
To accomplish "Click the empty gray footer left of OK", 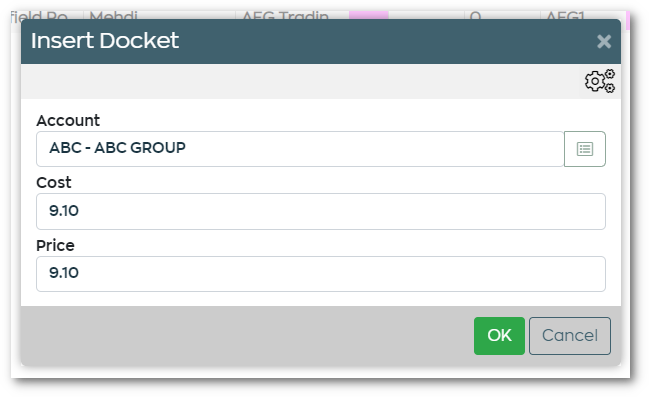I will [x=246, y=336].
